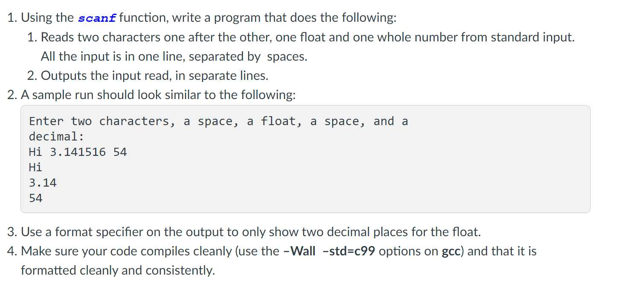
Task: Click the lone '54' output line
Action: 36,198
